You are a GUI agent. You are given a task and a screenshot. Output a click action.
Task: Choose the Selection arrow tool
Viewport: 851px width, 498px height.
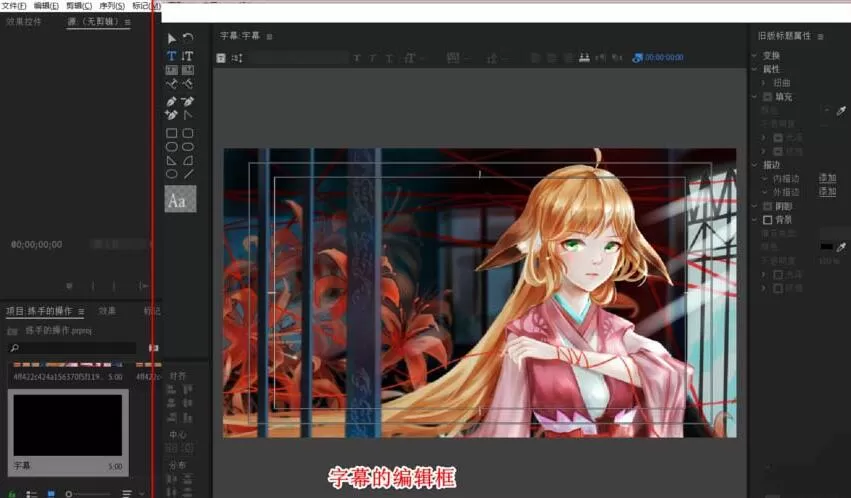172,38
